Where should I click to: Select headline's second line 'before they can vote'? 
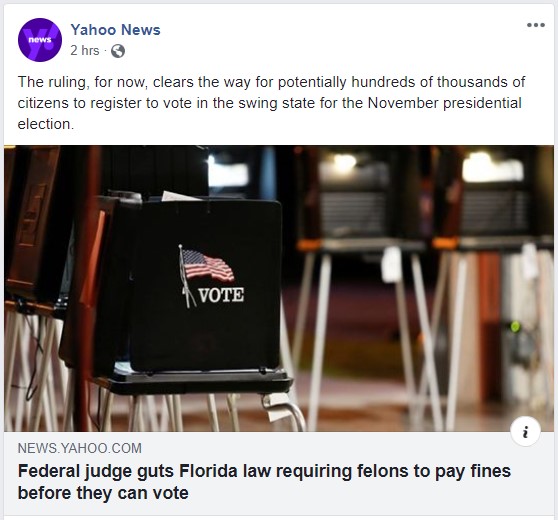pos(103,493)
